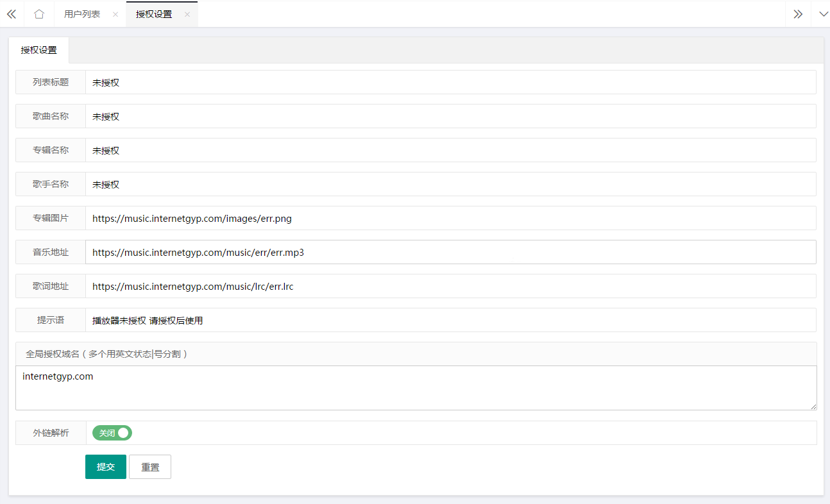Image resolution: width=830 pixels, height=504 pixels.
Task: Edit the 专辑图片 URL field
Action: (x=450, y=218)
